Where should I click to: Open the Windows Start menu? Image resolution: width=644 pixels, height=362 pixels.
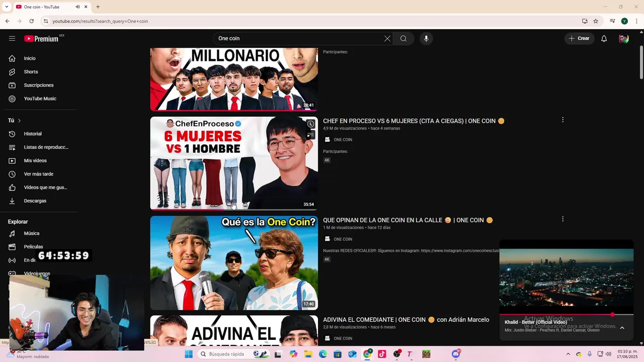pyautogui.click(x=189, y=354)
